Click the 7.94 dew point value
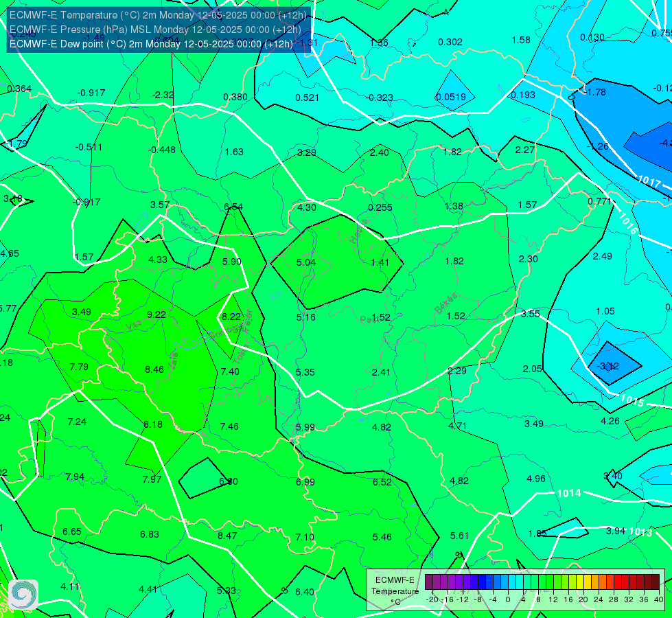This screenshot has height=618, width=672. 75,477
